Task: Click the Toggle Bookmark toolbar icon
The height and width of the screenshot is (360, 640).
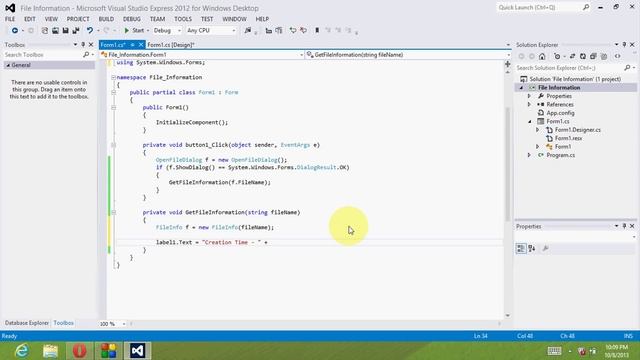Action: [317, 31]
